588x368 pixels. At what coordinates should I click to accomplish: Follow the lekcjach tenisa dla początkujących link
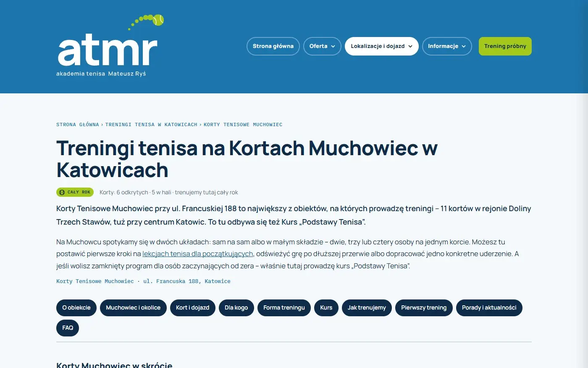point(198,254)
